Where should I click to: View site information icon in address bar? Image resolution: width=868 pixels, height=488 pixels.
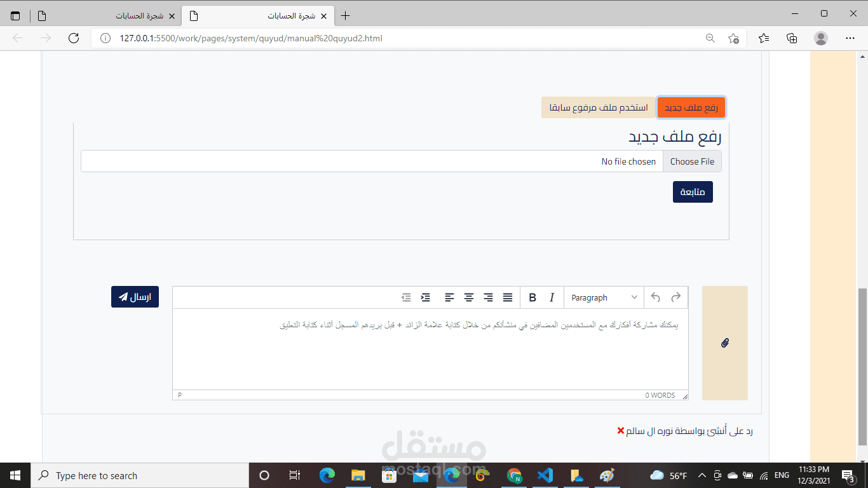point(105,38)
